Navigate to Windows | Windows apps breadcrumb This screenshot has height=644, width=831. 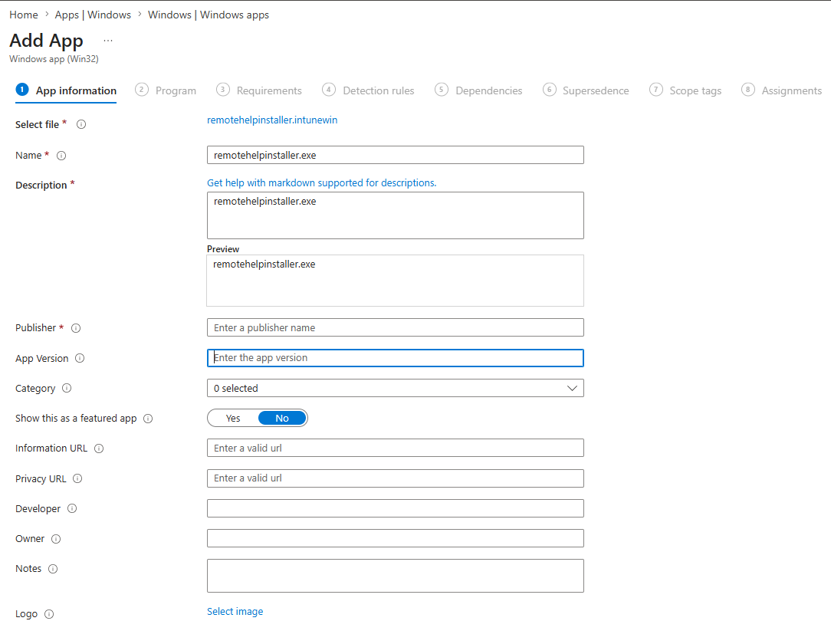click(209, 15)
